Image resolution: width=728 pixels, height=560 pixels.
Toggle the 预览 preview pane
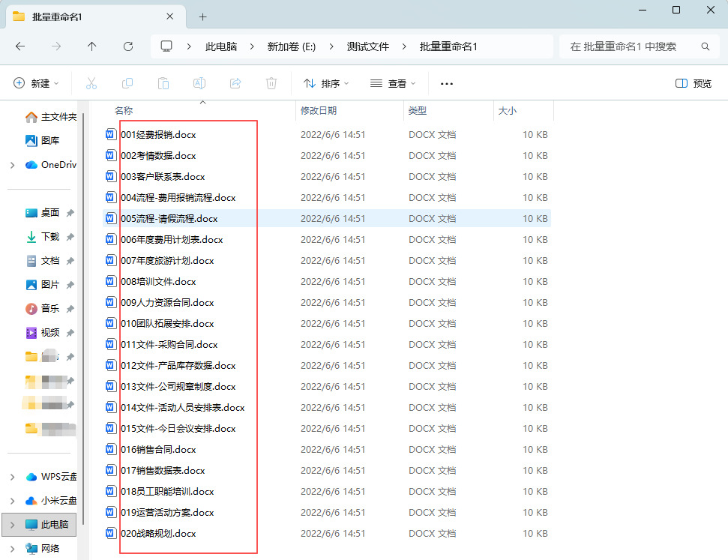(694, 83)
